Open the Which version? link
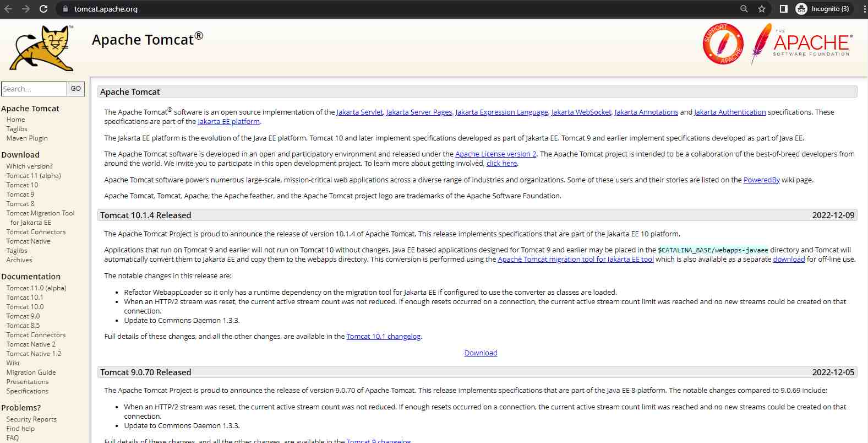The image size is (868, 443). tap(30, 166)
